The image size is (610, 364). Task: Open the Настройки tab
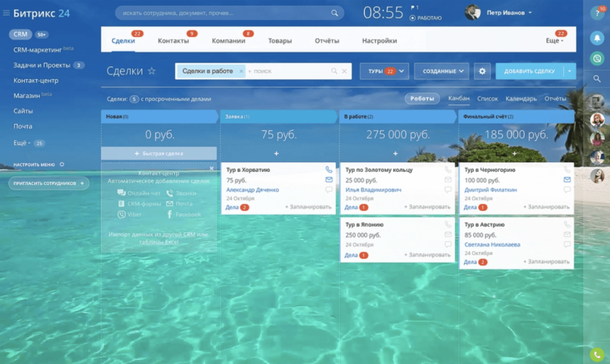pos(379,41)
